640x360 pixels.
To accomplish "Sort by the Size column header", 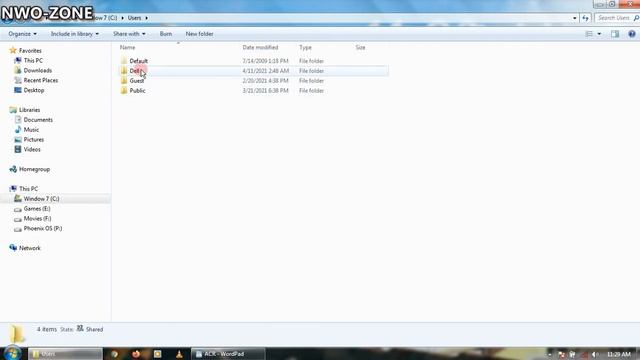I will click(360, 48).
